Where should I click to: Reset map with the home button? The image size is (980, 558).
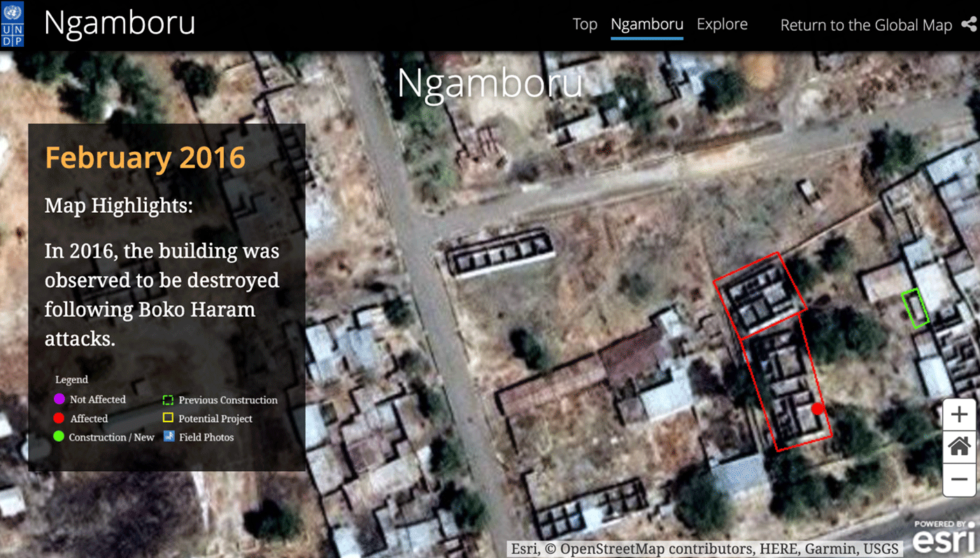tap(959, 447)
